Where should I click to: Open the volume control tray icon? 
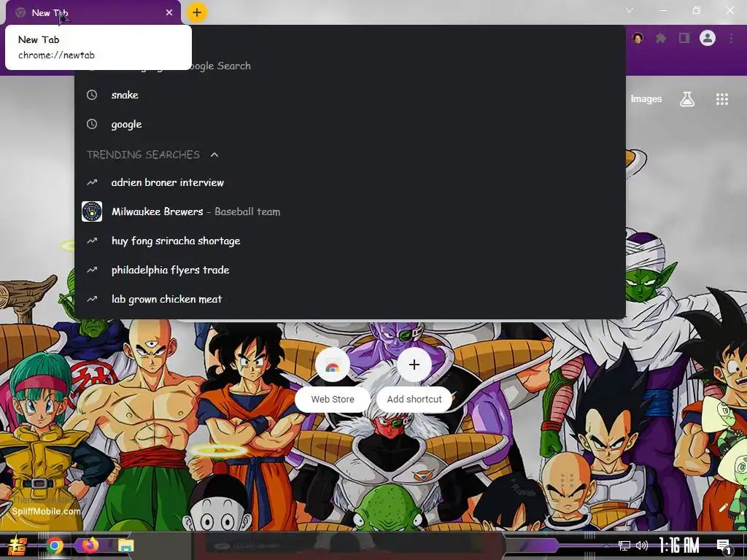[642, 545]
